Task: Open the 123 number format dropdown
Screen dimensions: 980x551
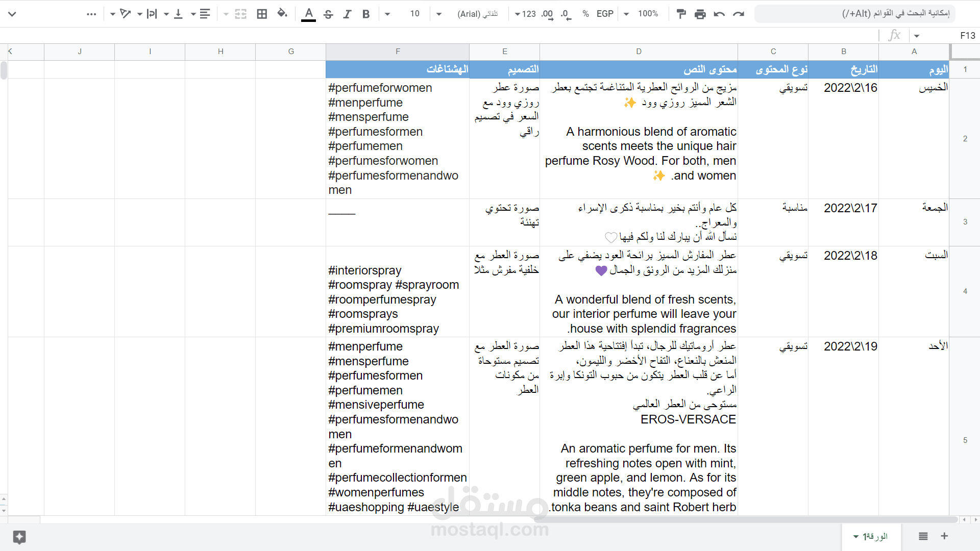Action: 525,14
